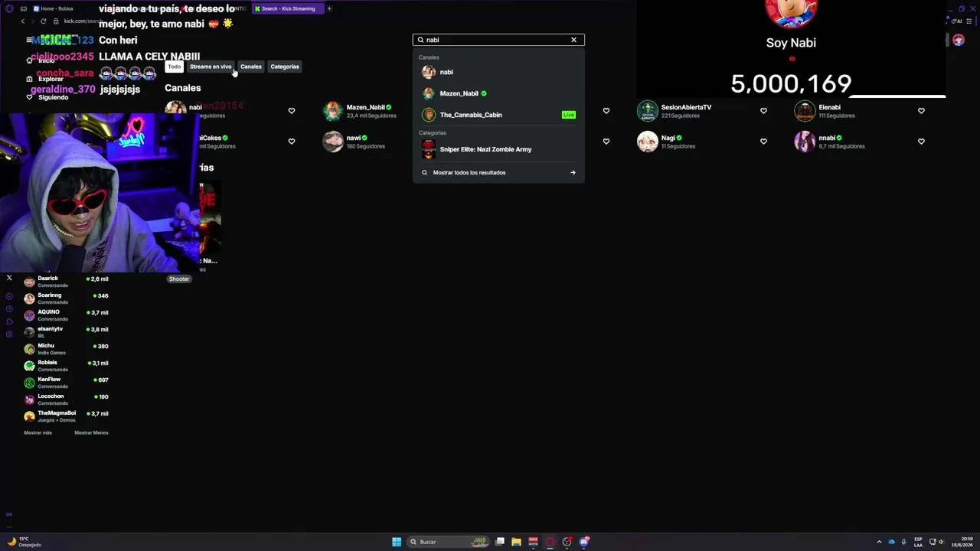The width and height of the screenshot is (980, 551).
Task: Open the microphone icon in the system tray
Action: [903, 542]
